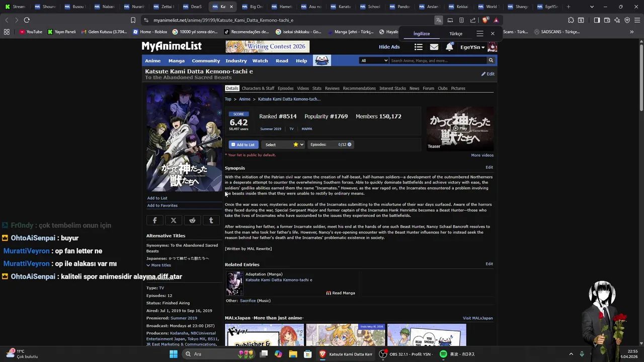This screenshot has width=644, height=362.
Task: Switch to the Episodes tab
Action: (285, 88)
